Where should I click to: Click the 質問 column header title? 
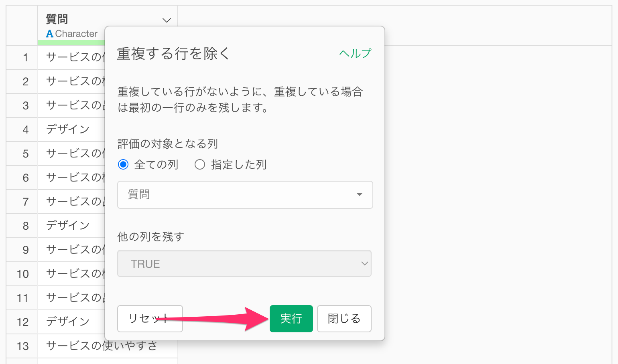[x=57, y=19]
